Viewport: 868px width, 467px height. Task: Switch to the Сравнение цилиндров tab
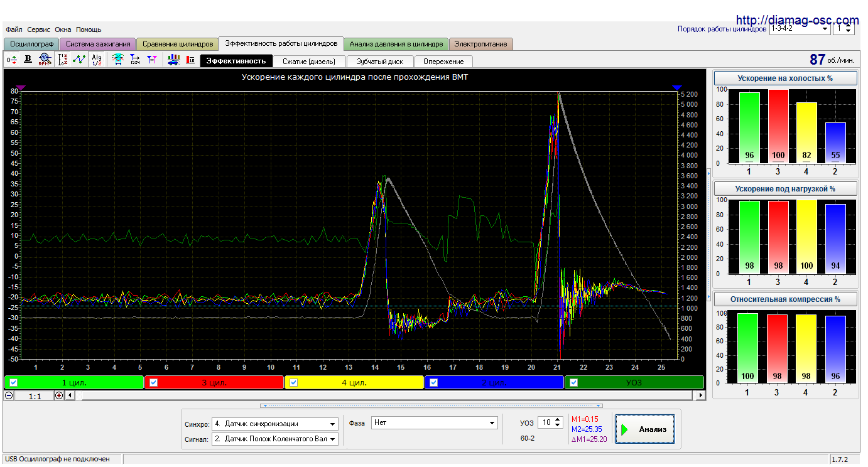(178, 44)
